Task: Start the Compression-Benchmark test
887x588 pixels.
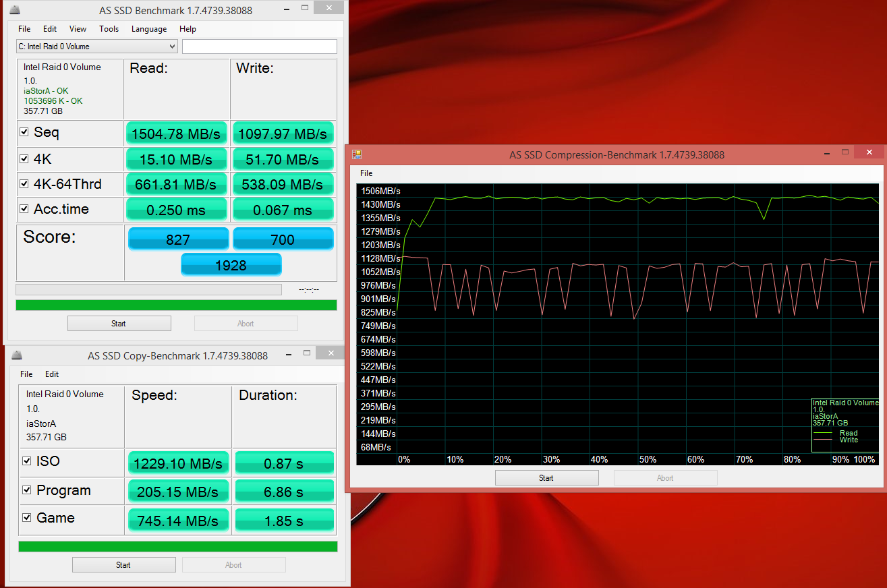Action: pyautogui.click(x=546, y=478)
